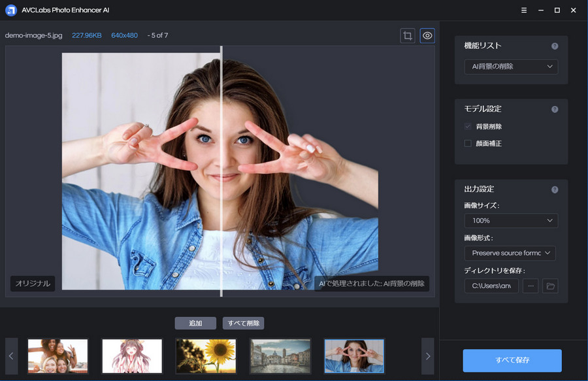The height and width of the screenshot is (381, 588).
Task: Click the 5 of 7 counter text
Action: coord(159,35)
